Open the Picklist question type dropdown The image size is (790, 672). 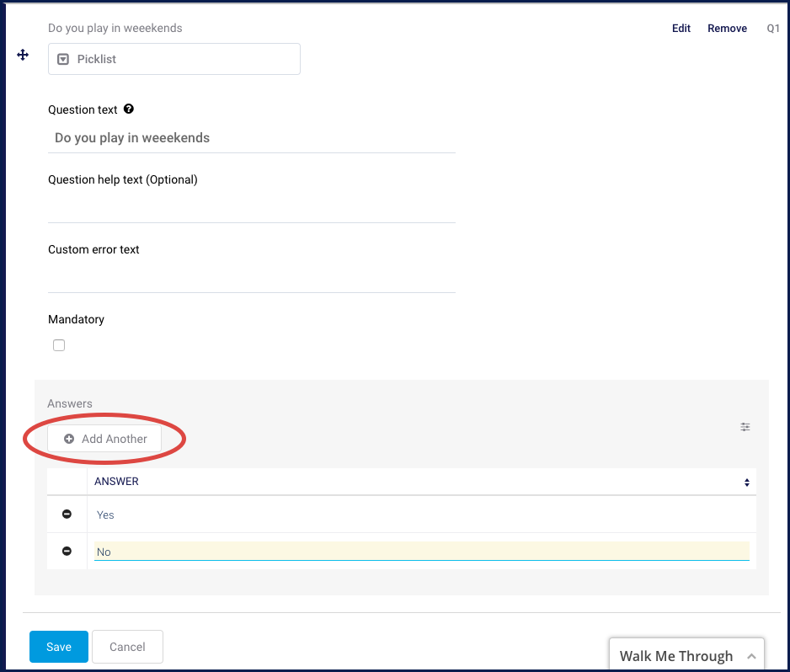(x=174, y=59)
